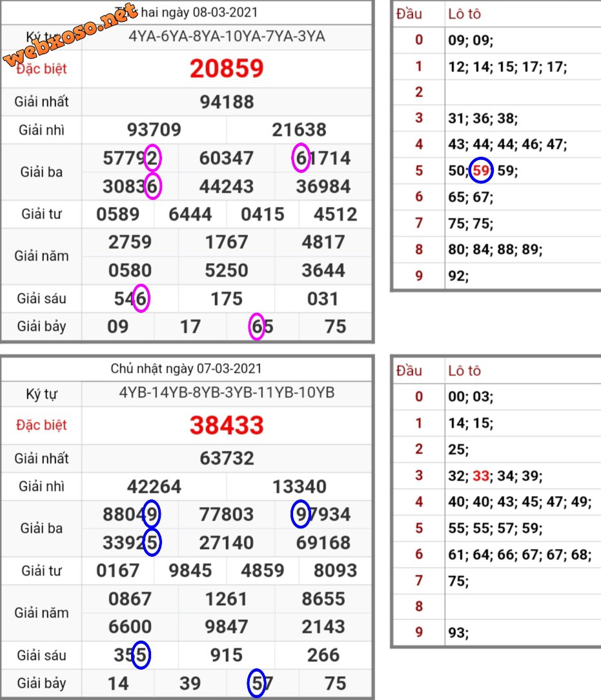Select third prize number 44243
Screen dimensions: 601x700
tap(227, 186)
